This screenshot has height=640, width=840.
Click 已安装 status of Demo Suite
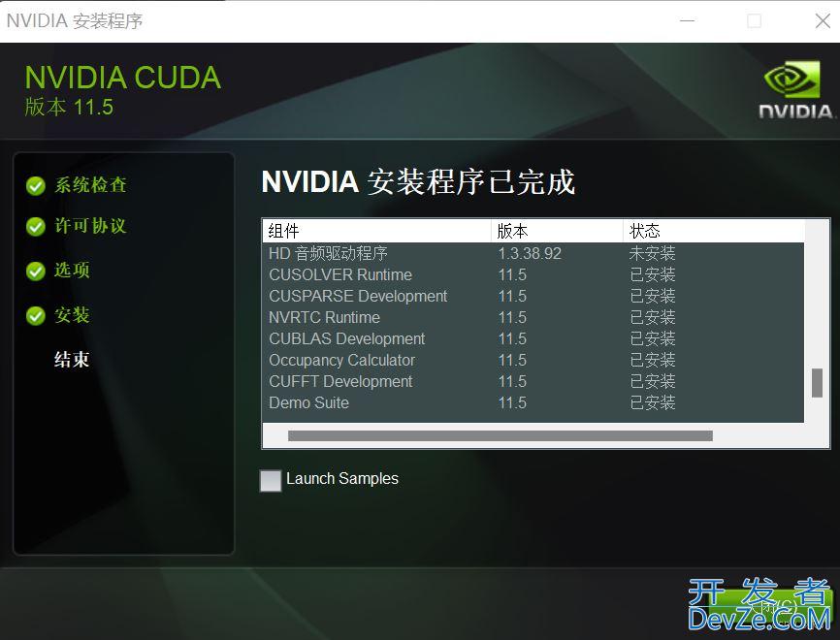click(653, 402)
